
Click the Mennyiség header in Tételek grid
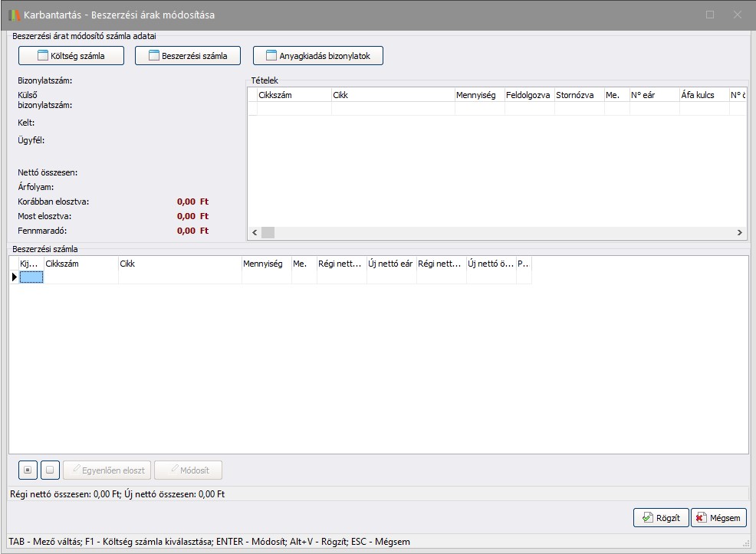[x=479, y=95]
